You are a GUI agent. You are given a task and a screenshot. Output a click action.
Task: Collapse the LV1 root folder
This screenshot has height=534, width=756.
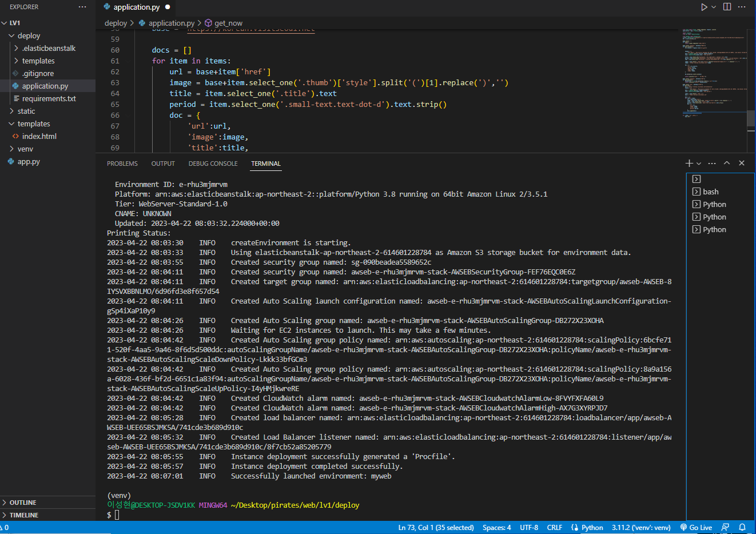pyautogui.click(x=47, y=23)
